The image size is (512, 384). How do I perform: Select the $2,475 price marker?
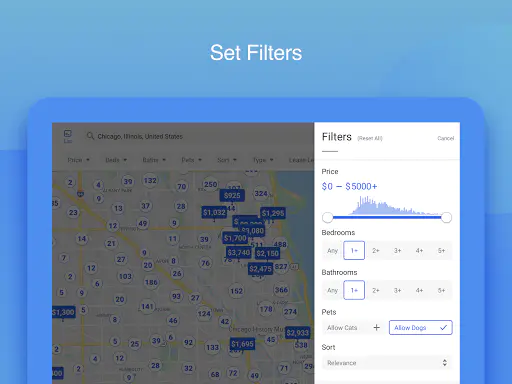pyautogui.click(x=260, y=269)
